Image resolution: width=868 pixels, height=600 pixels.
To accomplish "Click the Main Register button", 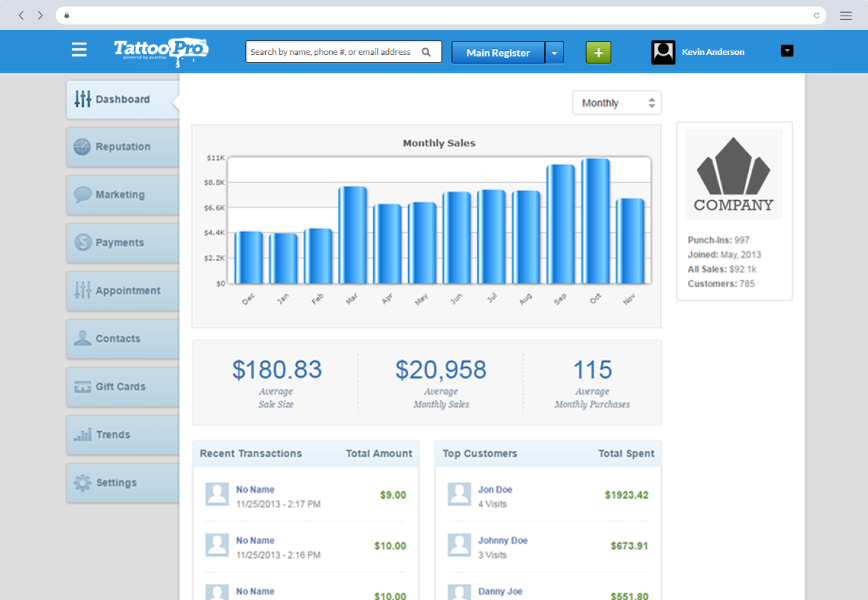I will 498,52.
